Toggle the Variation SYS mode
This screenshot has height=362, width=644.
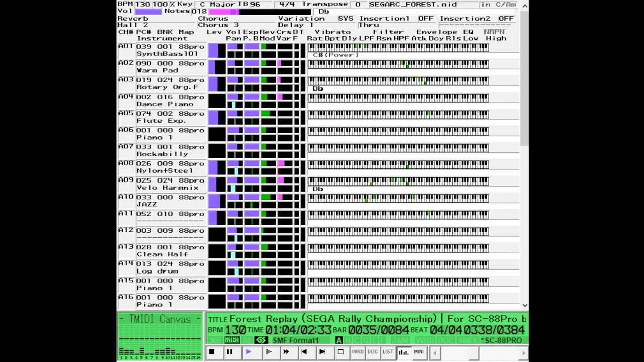[x=346, y=18]
